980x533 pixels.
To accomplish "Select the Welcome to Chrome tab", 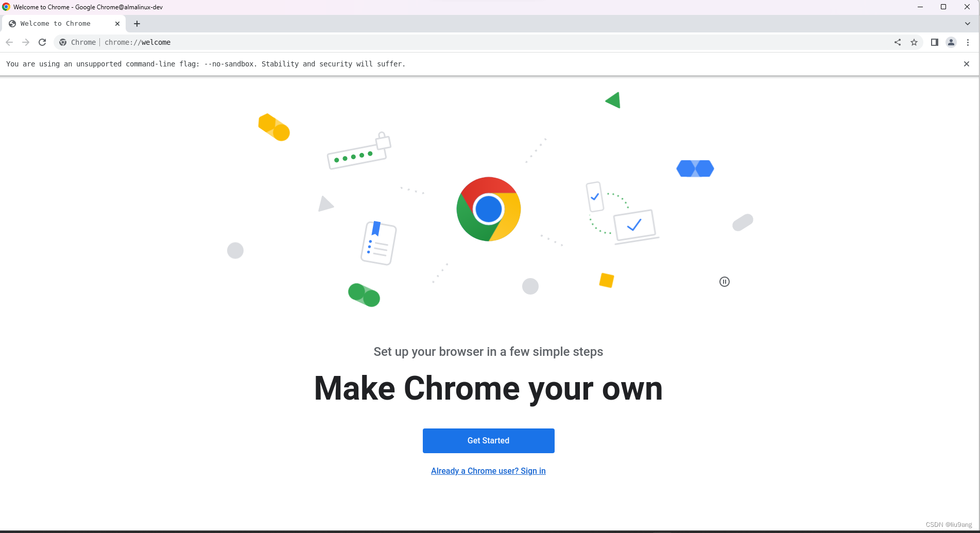I will coord(64,24).
